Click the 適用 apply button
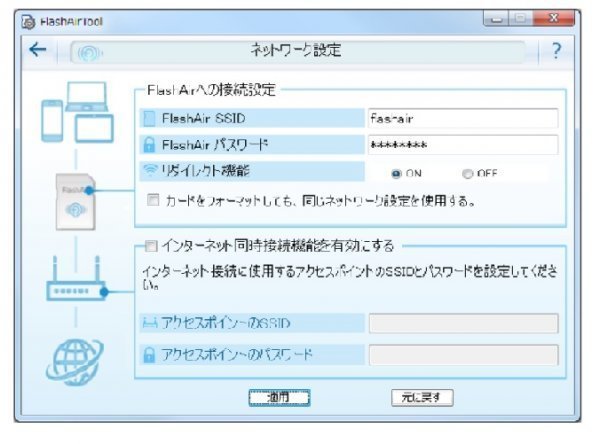 279,398
